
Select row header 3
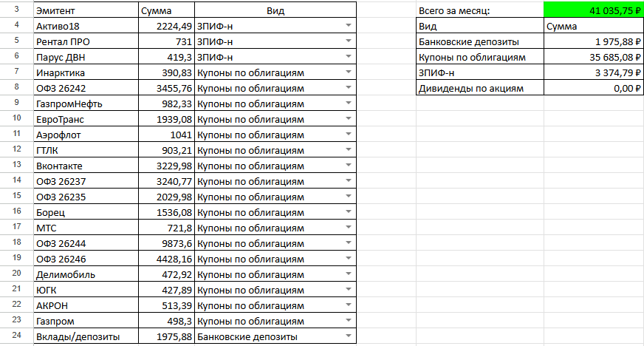[x=16, y=10]
